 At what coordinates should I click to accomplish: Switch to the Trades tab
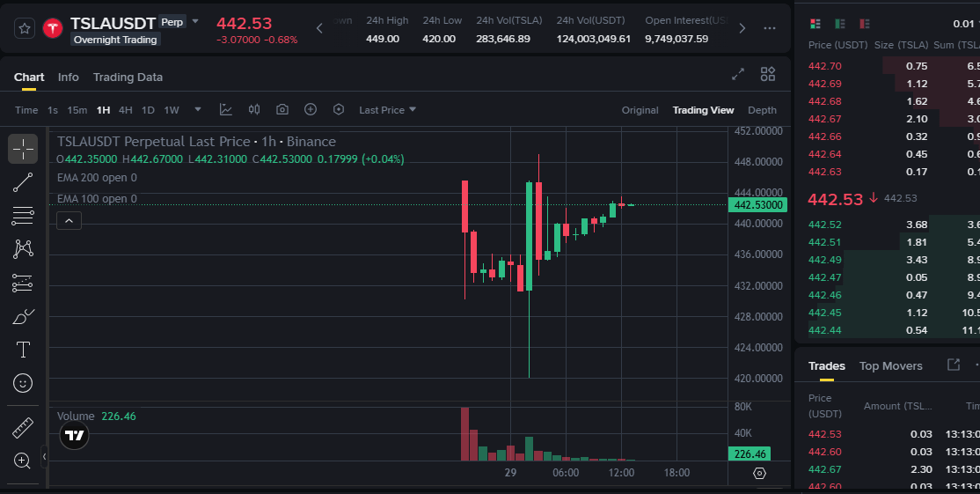click(826, 365)
